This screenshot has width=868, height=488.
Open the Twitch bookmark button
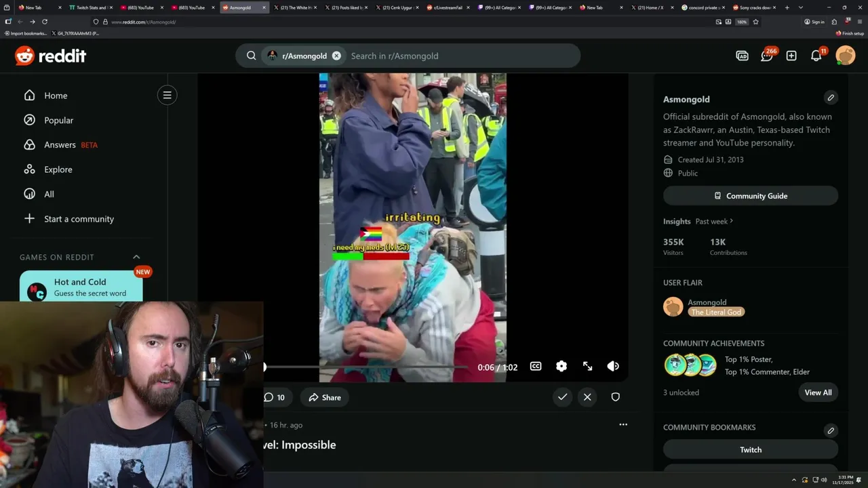751,449
